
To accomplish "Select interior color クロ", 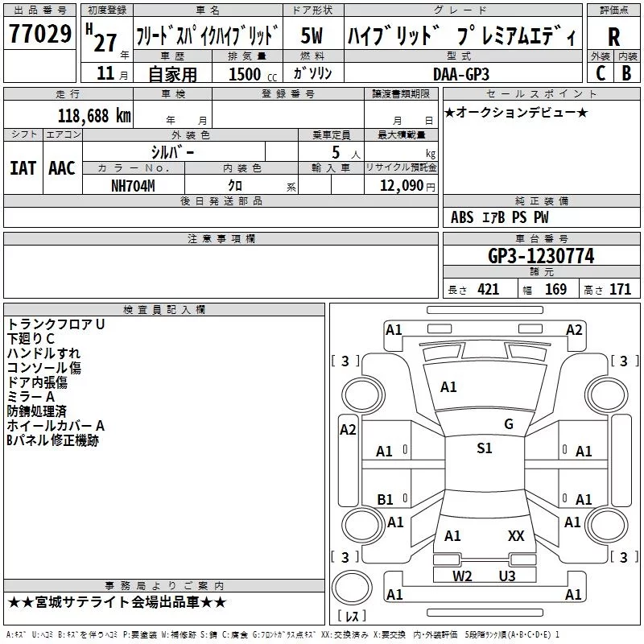I will tap(235, 186).
